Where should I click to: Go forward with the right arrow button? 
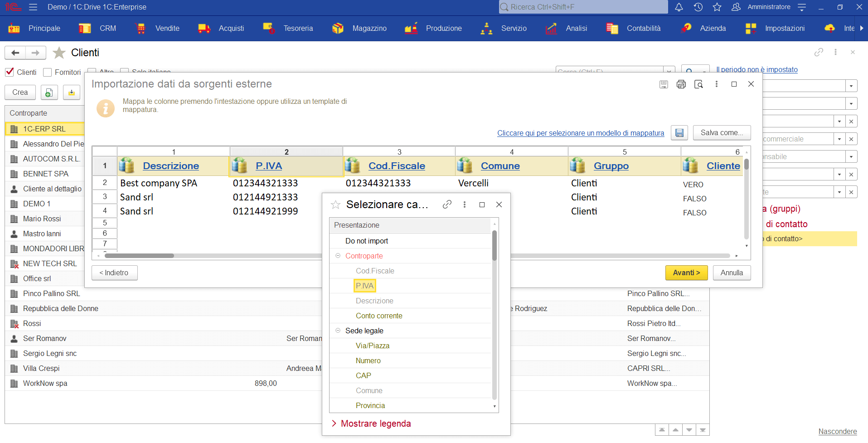click(35, 53)
